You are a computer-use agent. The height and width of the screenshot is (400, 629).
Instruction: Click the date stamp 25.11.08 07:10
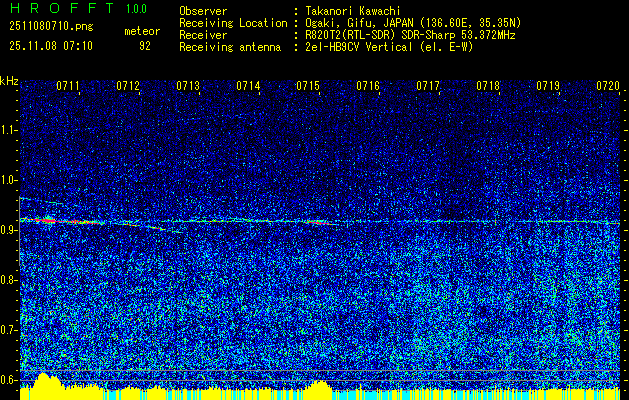51,46
